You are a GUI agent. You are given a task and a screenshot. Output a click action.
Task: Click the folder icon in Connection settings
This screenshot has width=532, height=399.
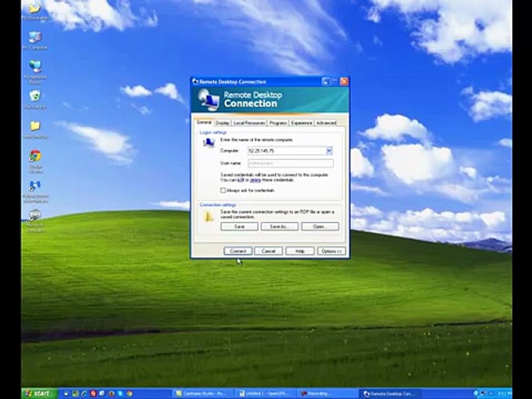pyautogui.click(x=208, y=216)
